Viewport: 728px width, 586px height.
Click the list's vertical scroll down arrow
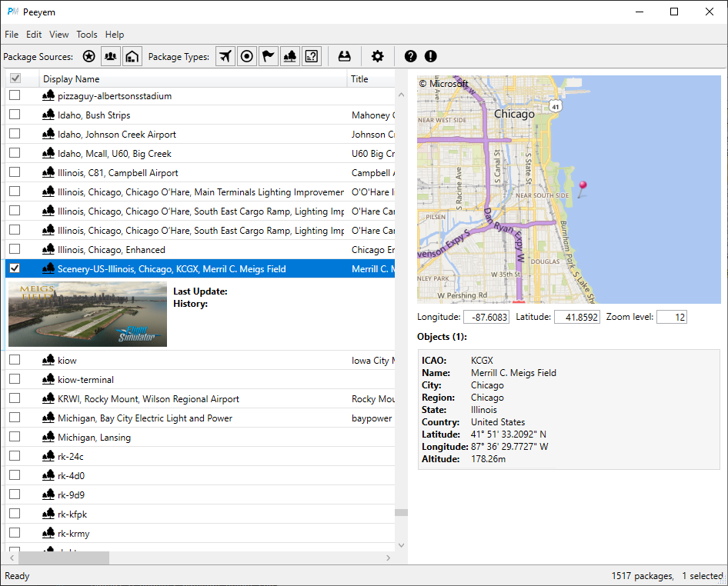[x=401, y=545]
